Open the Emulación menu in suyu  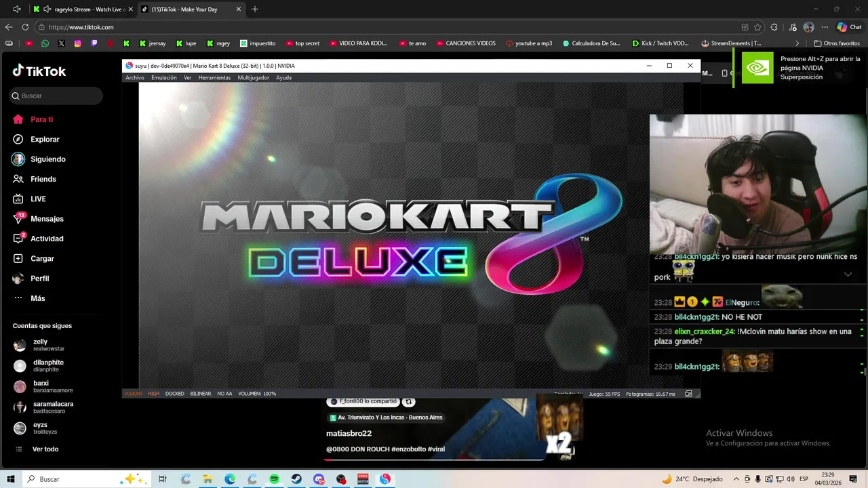click(164, 78)
